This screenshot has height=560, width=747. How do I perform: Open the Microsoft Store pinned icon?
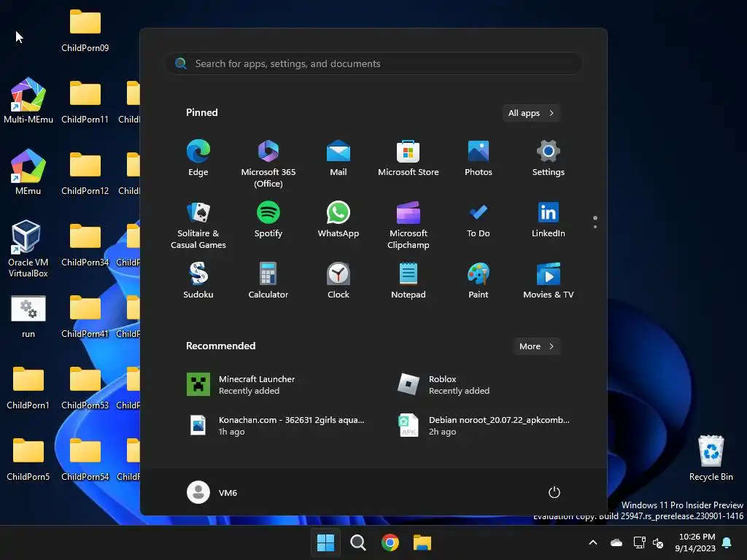tap(409, 158)
